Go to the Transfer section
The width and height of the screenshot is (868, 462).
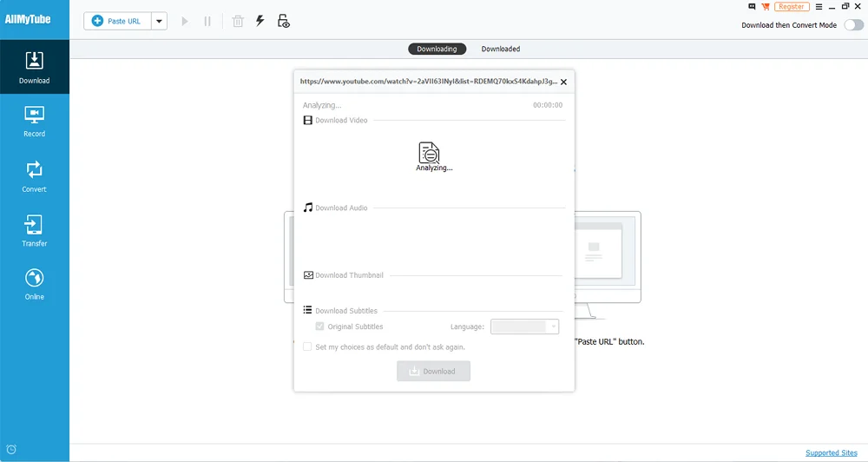(x=34, y=231)
